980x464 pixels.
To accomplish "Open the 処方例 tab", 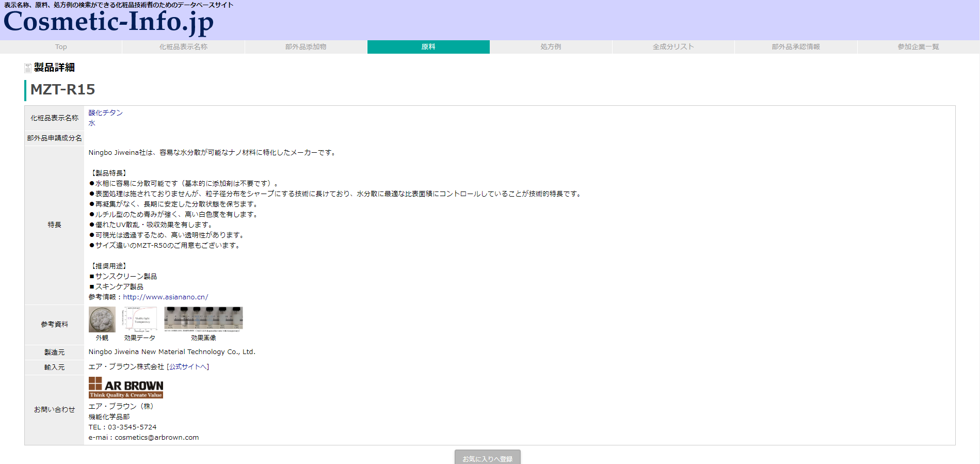I will coord(551,47).
